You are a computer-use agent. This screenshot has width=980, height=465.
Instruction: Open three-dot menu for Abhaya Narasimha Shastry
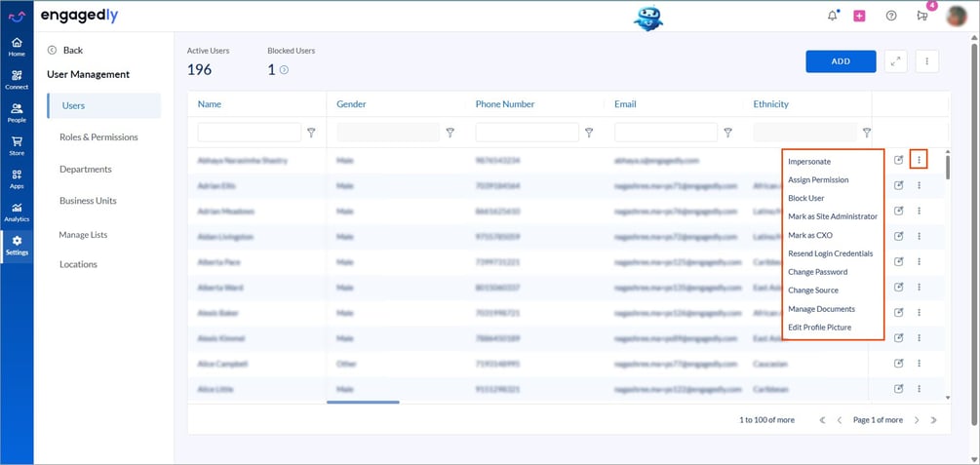tap(919, 160)
